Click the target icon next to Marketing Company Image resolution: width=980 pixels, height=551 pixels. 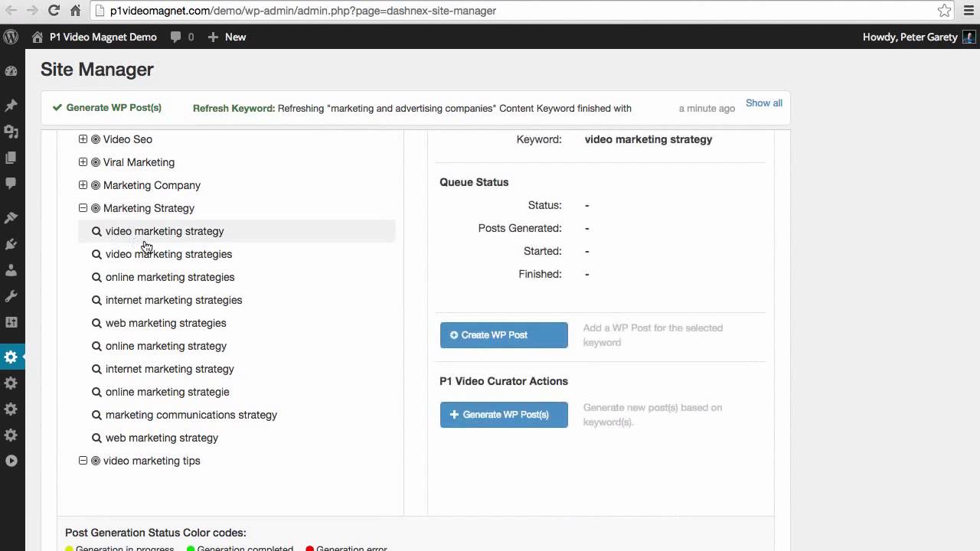(96, 185)
